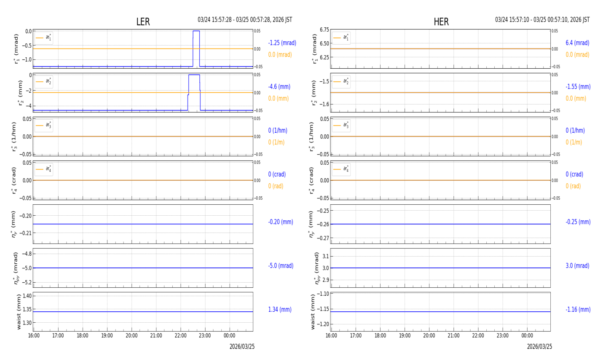Click the LER ηy* (mm) axis label

(x=13, y=224)
